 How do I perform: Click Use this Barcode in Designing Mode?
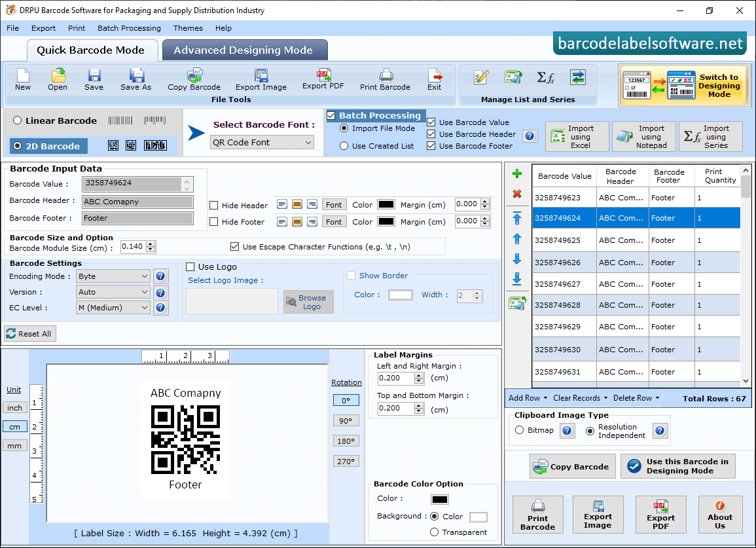tap(678, 466)
